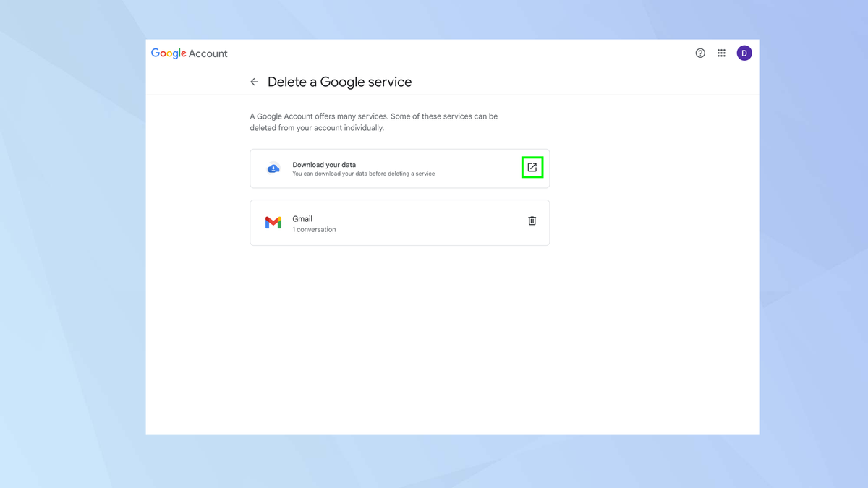Viewport: 868px width, 488px height.
Task: Select the Download your data card
Action: [x=398, y=168]
